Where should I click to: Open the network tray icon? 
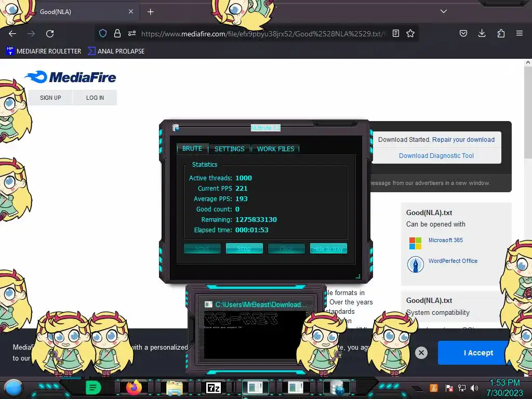[462, 388]
